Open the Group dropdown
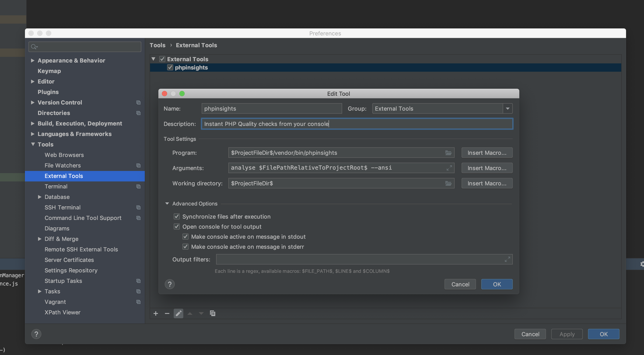Screen dimensions: 644x355 coord(507,108)
